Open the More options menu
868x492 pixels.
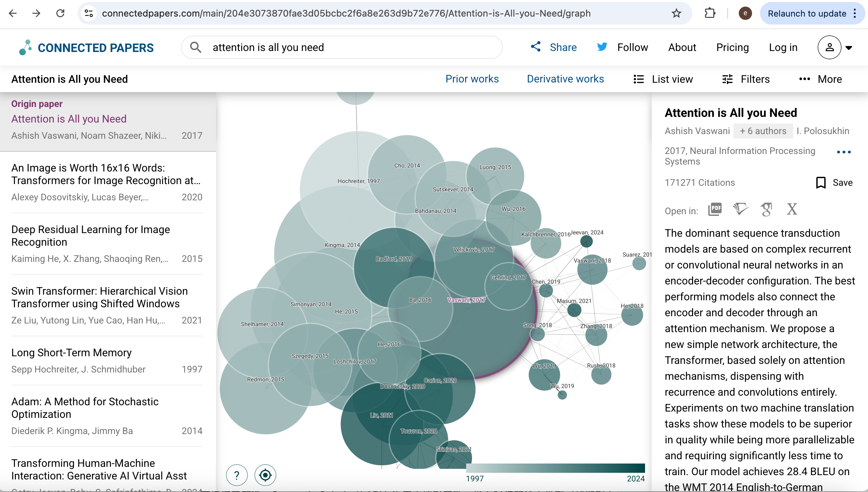coord(820,79)
